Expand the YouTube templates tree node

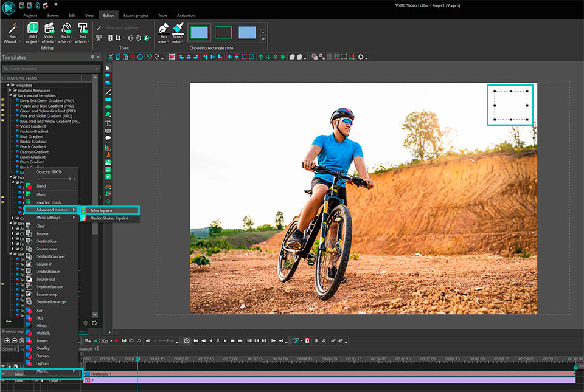pos(10,91)
